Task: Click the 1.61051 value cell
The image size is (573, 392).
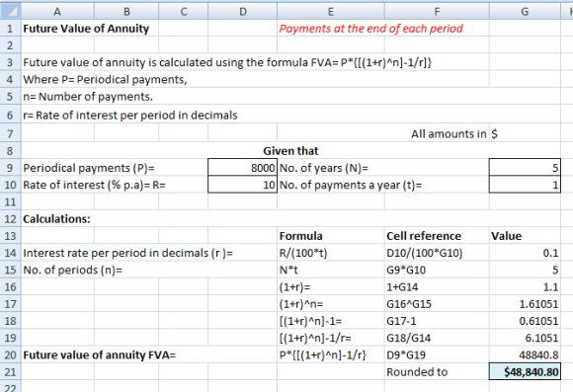Action: (x=525, y=304)
